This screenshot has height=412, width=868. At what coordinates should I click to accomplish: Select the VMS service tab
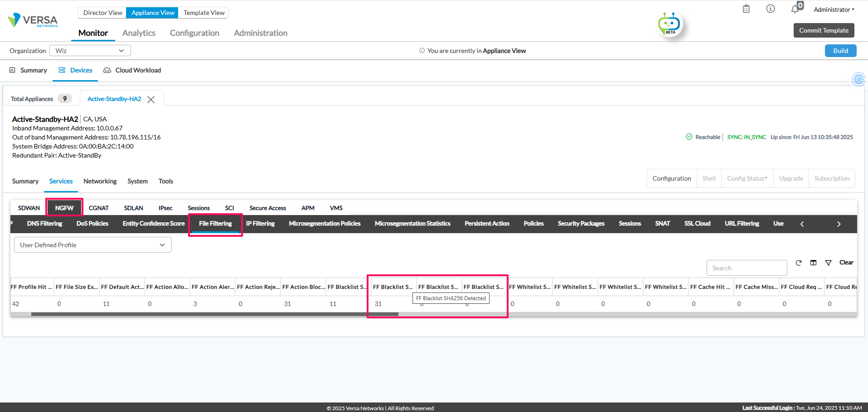click(336, 208)
